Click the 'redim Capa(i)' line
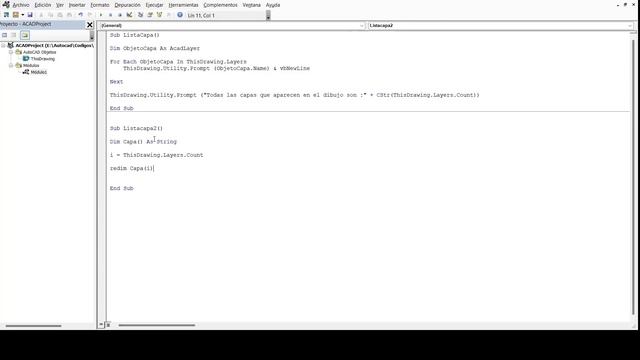This screenshot has height=360, width=640. coord(131,168)
